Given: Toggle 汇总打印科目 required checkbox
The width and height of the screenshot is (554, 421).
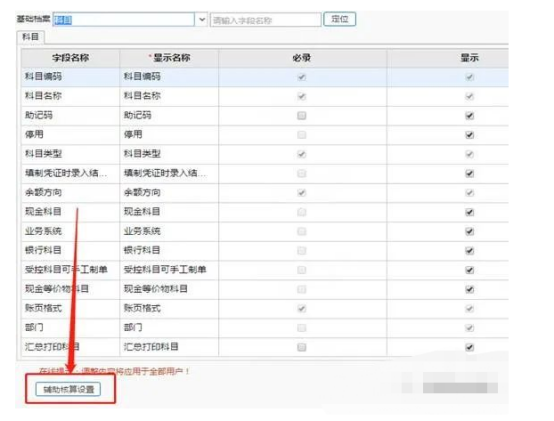Looking at the screenshot, I should coord(301,347).
